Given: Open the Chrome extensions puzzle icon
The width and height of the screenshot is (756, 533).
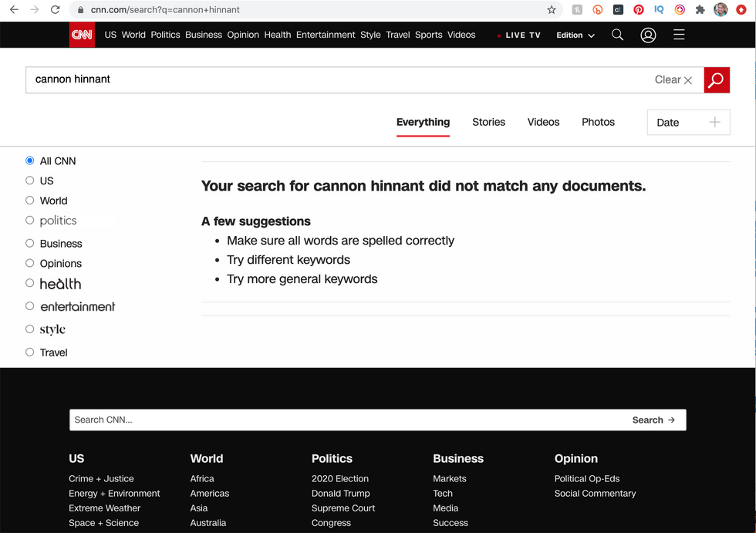Looking at the screenshot, I should [700, 10].
